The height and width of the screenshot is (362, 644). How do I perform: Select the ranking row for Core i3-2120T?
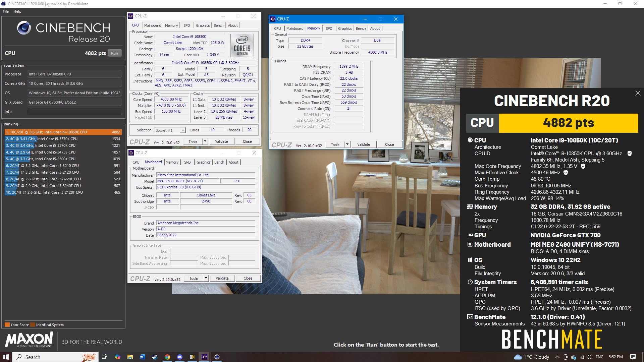click(63, 192)
